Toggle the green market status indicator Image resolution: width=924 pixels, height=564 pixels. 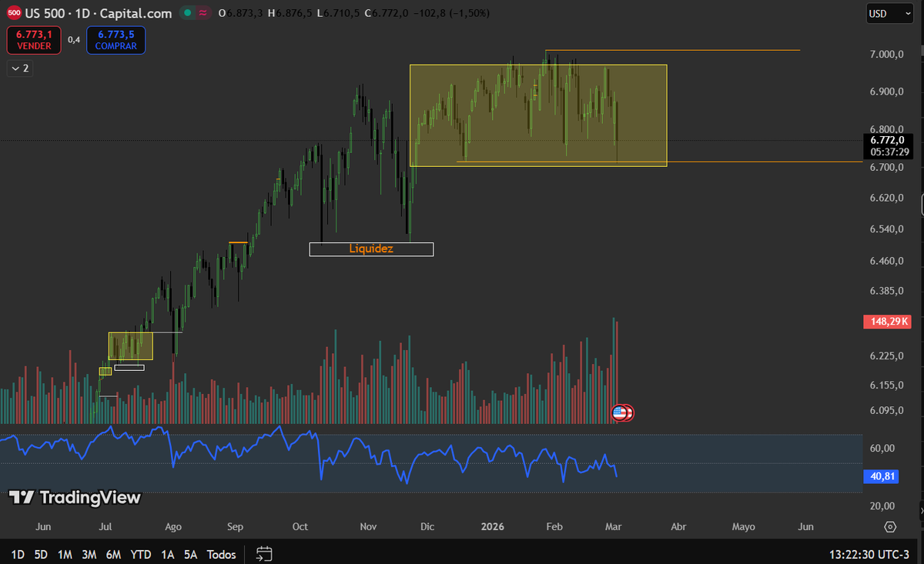point(188,13)
